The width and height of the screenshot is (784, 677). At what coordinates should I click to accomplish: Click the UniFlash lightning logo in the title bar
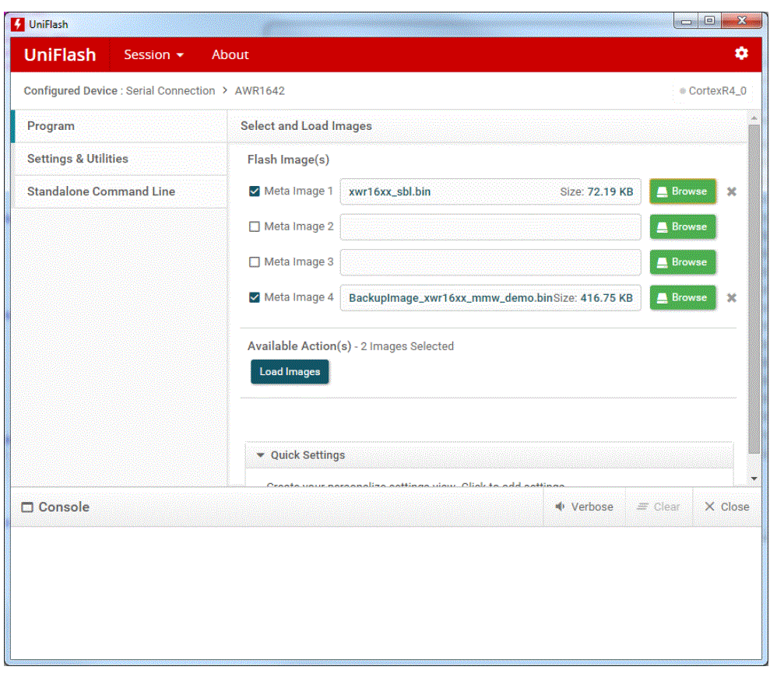point(17,24)
